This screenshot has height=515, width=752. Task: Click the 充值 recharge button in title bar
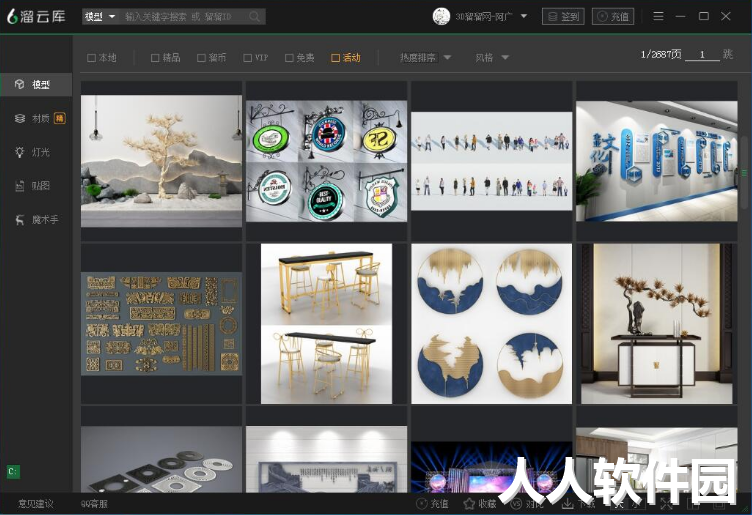(613, 16)
